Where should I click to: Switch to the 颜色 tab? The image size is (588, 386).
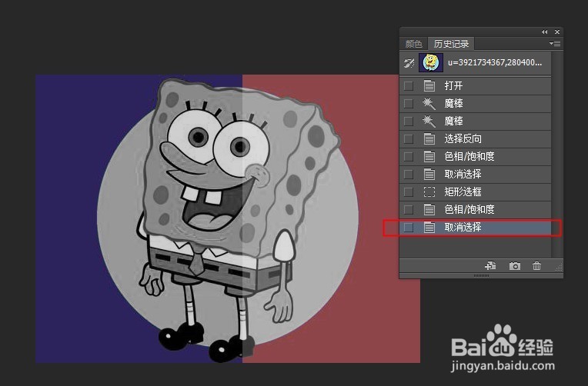point(413,44)
